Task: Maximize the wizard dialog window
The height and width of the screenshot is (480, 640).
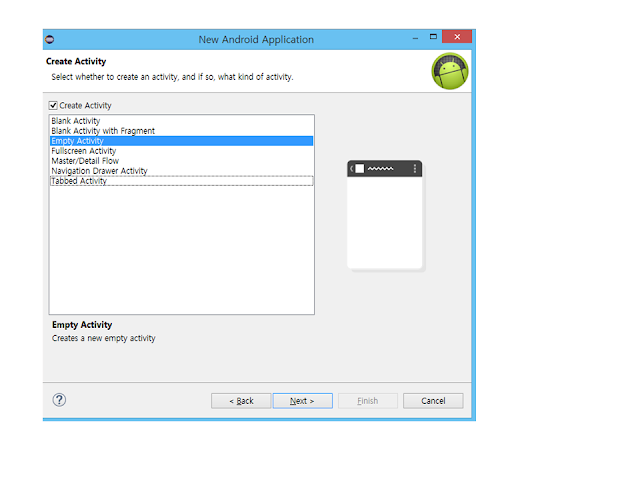Action: pos(433,37)
